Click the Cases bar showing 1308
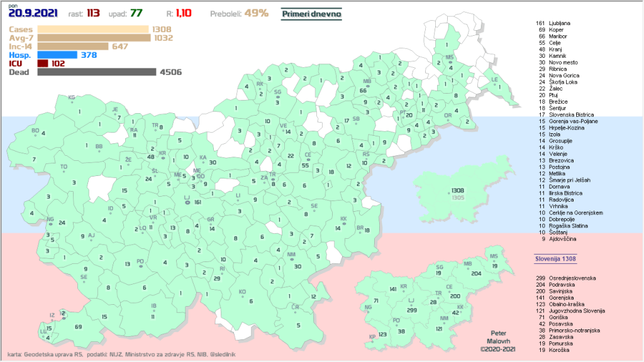This screenshot has height=362, width=644. pyautogui.click(x=93, y=30)
